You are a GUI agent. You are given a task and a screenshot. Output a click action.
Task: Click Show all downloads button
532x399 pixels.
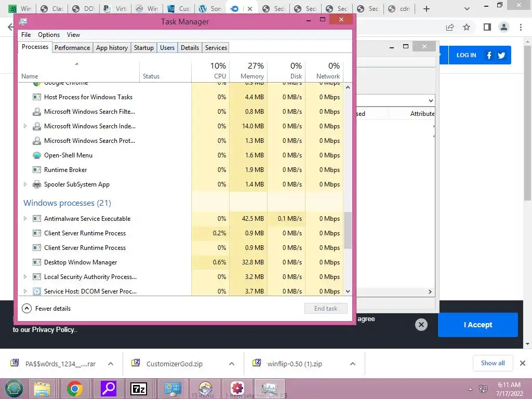pyautogui.click(x=493, y=363)
